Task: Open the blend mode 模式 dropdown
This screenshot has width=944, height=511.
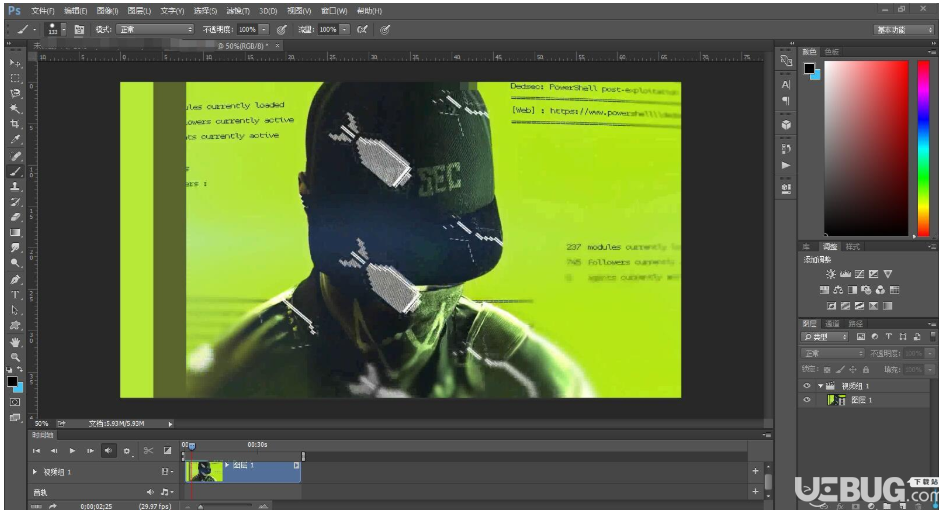Action: (155, 29)
